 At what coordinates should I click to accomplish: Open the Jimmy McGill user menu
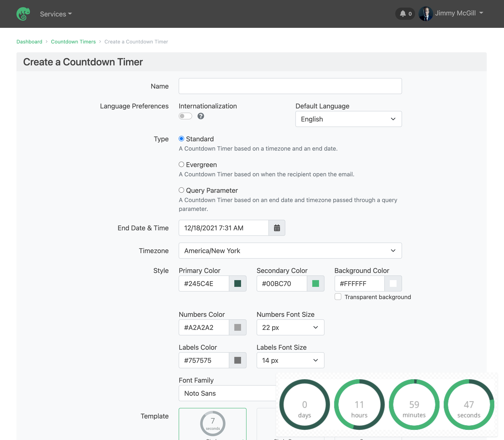click(459, 13)
